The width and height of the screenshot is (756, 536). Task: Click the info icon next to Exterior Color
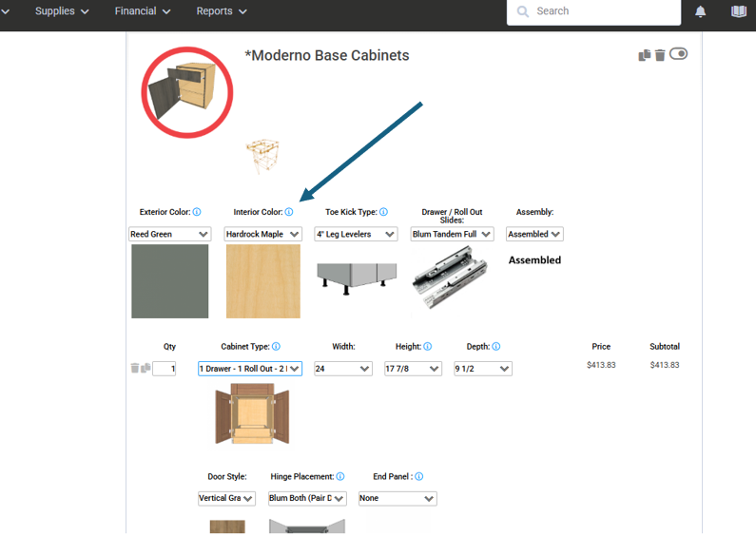[x=197, y=212]
